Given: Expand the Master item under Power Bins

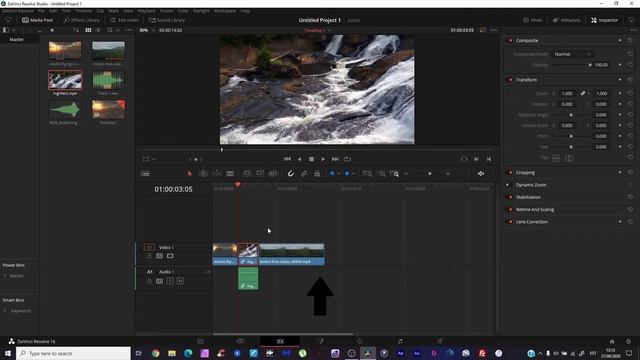Looking at the screenshot, I should tap(5, 276).
